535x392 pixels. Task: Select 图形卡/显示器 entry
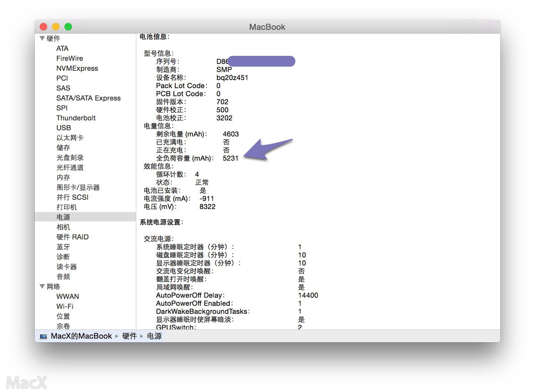(78, 188)
